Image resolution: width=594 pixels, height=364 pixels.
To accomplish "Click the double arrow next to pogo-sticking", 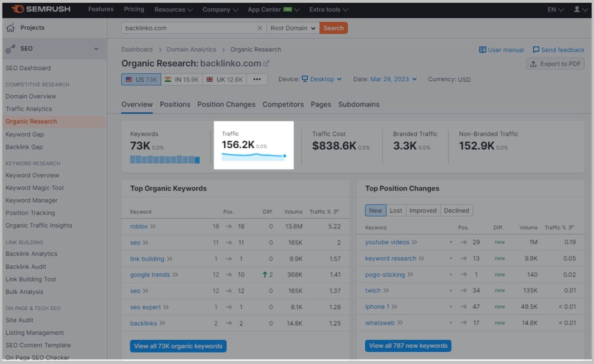I will click(x=410, y=275).
